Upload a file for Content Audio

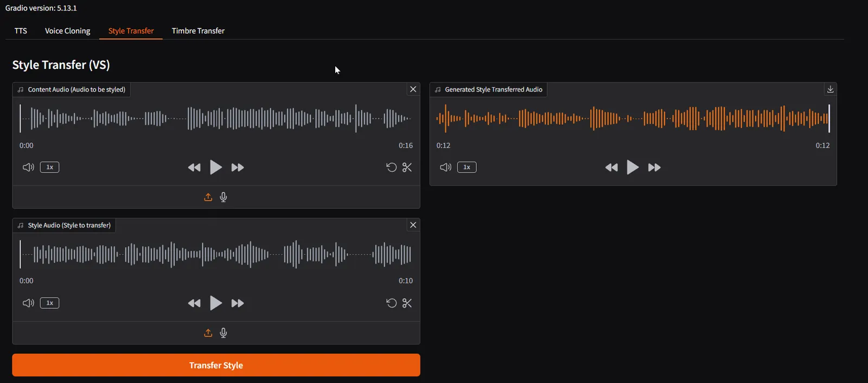(x=208, y=197)
